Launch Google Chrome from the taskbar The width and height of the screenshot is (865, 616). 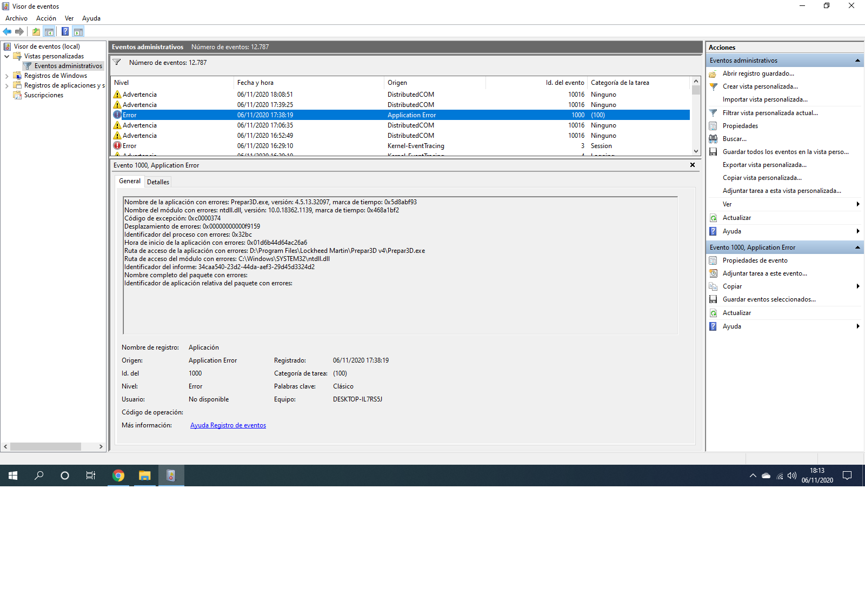pos(118,476)
